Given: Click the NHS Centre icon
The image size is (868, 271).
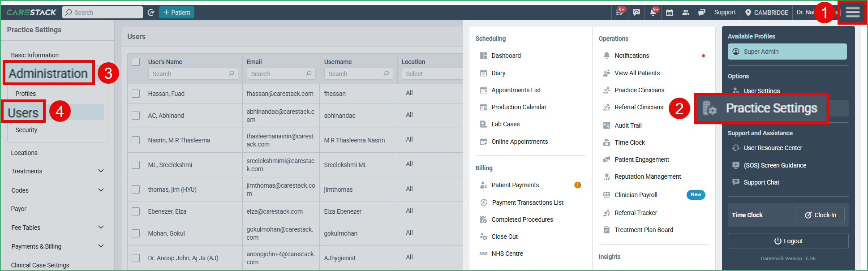Looking at the screenshot, I should [x=483, y=254].
